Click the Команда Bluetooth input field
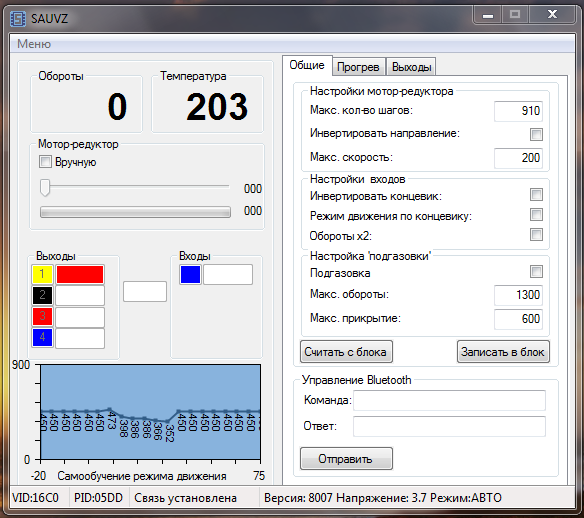 [x=449, y=400]
